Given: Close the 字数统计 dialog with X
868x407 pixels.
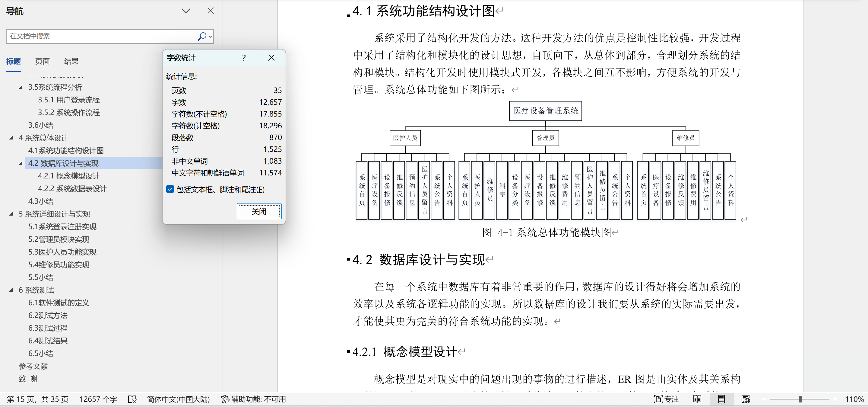Looking at the screenshot, I should 271,58.
